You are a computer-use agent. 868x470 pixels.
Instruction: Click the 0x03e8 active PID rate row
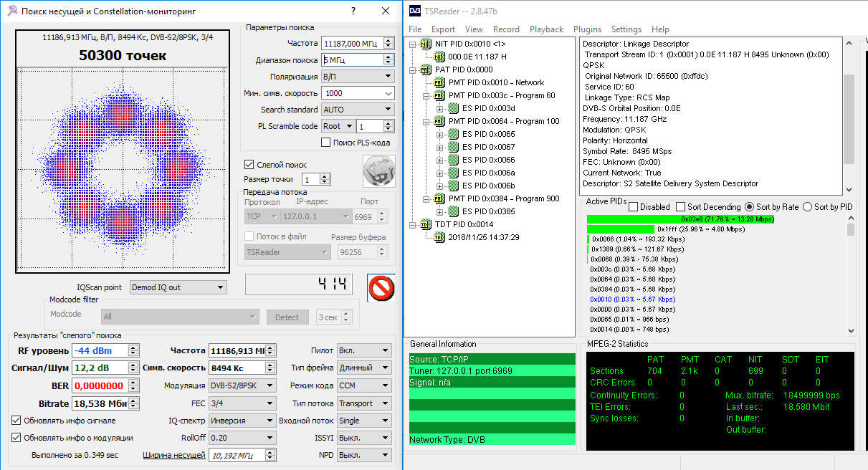pyautogui.click(x=680, y=219)
